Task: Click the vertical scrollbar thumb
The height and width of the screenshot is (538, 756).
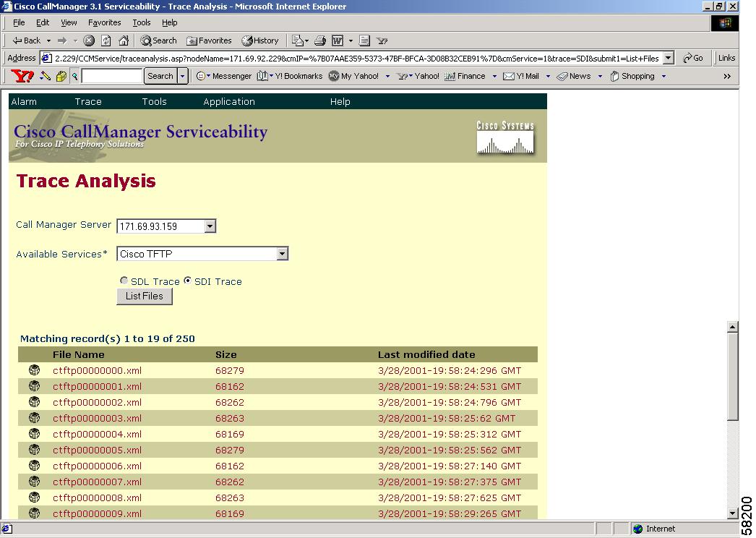Action: click(732, 376)
